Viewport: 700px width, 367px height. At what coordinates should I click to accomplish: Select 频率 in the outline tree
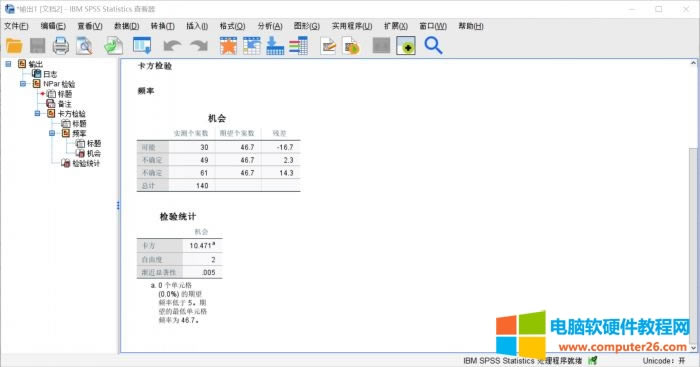(x=79, y=133)
